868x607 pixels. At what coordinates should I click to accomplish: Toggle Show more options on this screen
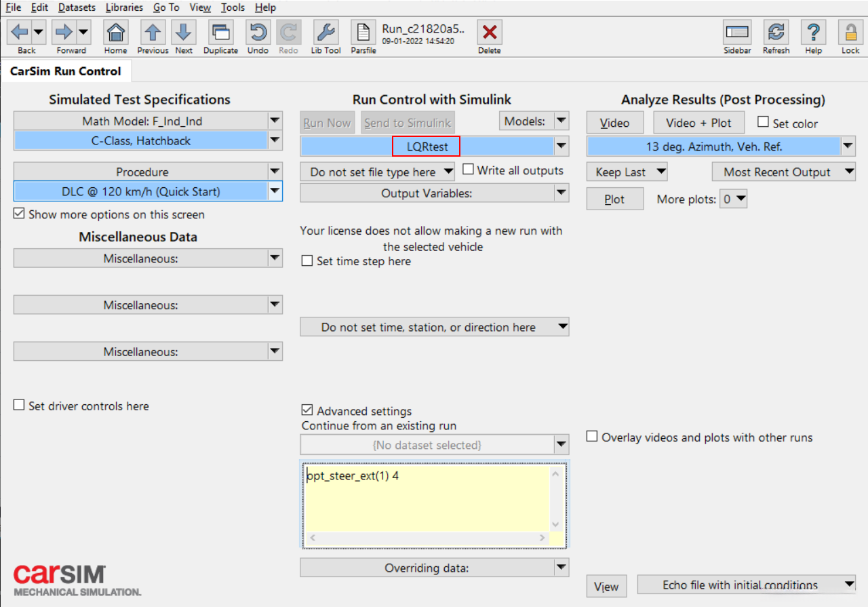tap(19, 214)
